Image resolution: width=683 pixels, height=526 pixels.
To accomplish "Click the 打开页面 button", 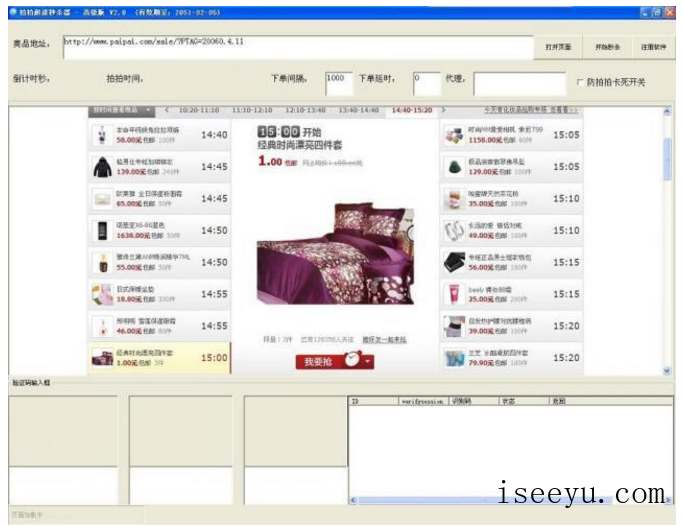I will coord(558,47).
